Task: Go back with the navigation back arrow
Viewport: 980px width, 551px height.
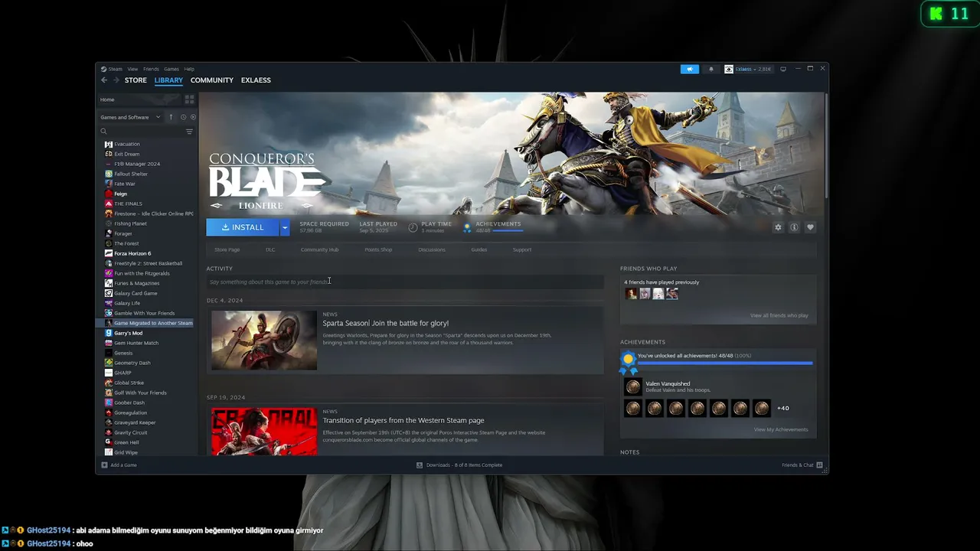Action: click(104, 80)
